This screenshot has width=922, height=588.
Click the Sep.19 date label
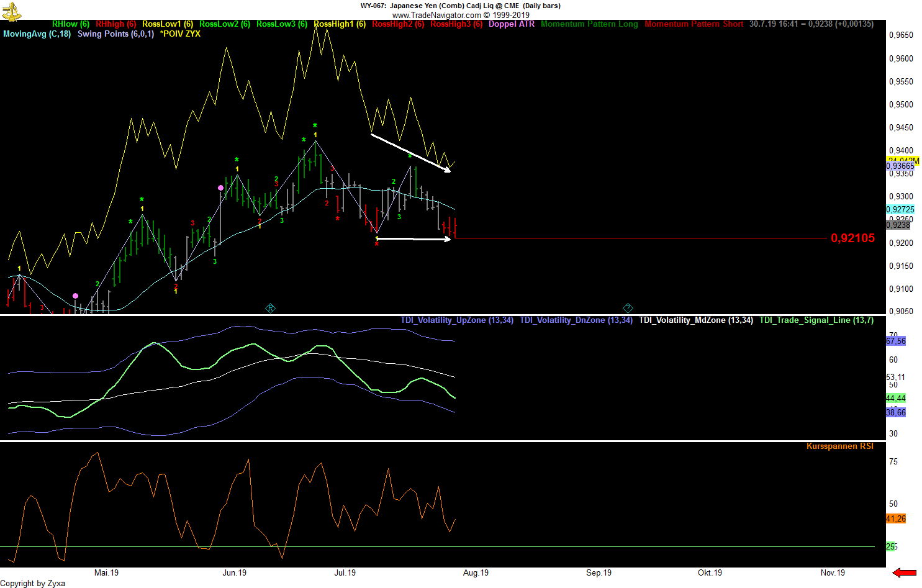tap(599, 573)
